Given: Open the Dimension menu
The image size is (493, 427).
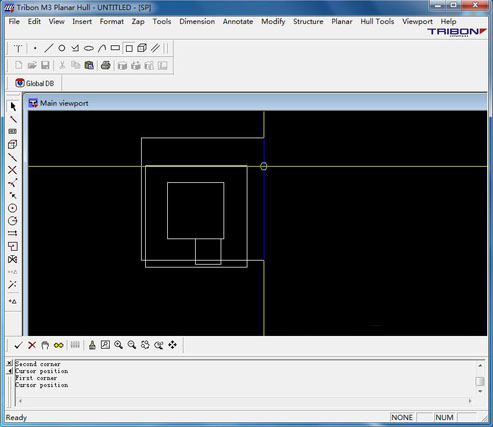Looking at the screenshot, I should pos(197,21).
